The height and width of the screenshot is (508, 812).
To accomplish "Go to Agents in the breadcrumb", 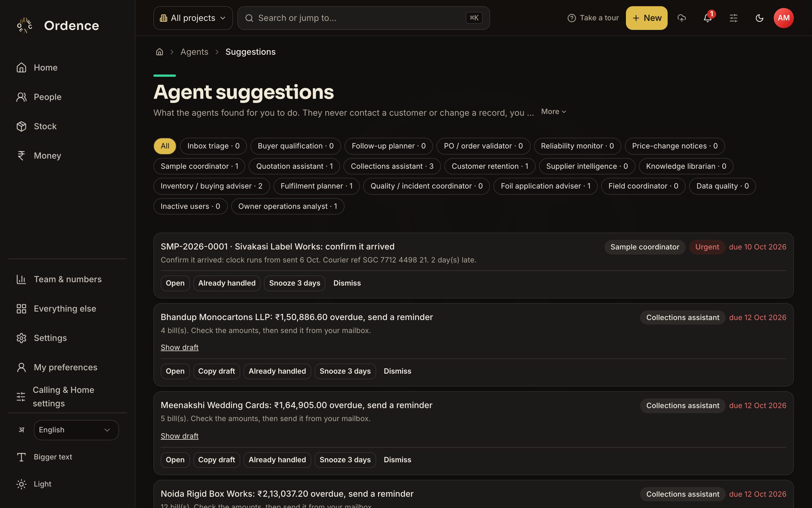I will pyautogui.click(x=194, y=52).
